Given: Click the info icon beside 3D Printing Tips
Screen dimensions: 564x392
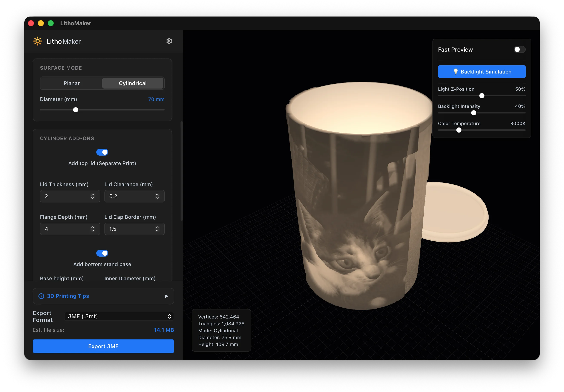Looking at the screenshot, I should point(41,296).
